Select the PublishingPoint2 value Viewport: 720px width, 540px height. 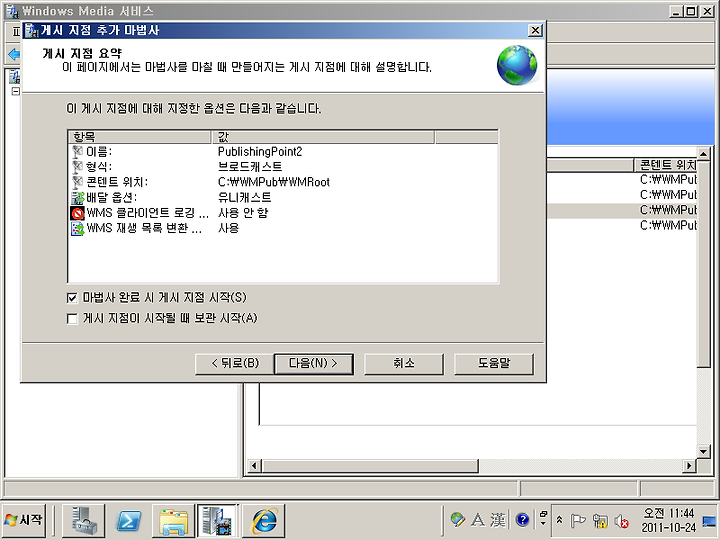click(260, 152)
